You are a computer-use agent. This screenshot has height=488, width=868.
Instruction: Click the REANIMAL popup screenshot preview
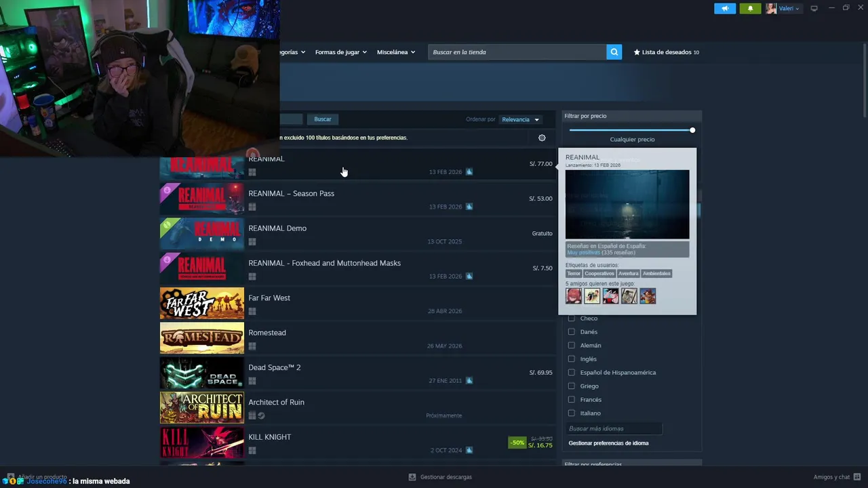pyautogui.click(x=627, y=204)
